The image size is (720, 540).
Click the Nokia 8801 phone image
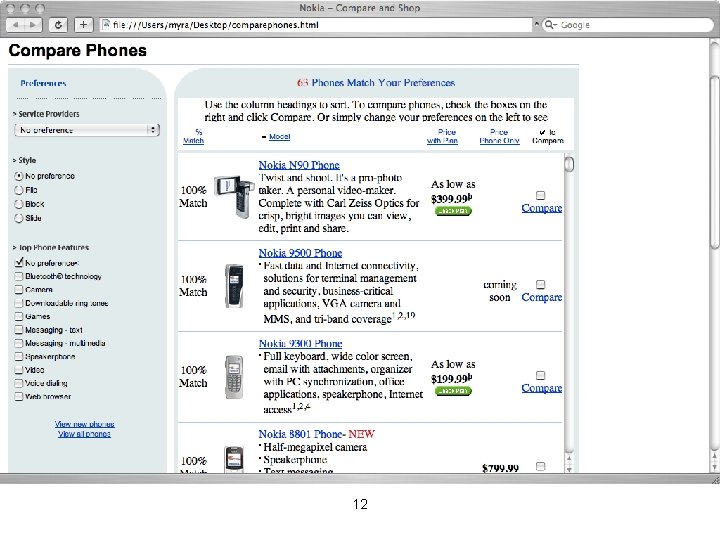point(234,459)
